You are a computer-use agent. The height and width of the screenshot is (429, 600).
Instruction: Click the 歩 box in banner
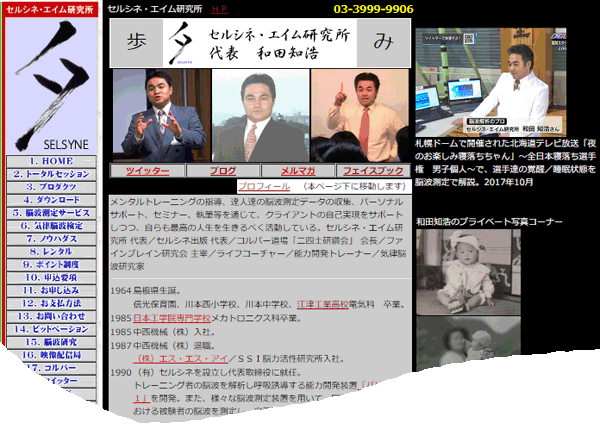[137, 42]
